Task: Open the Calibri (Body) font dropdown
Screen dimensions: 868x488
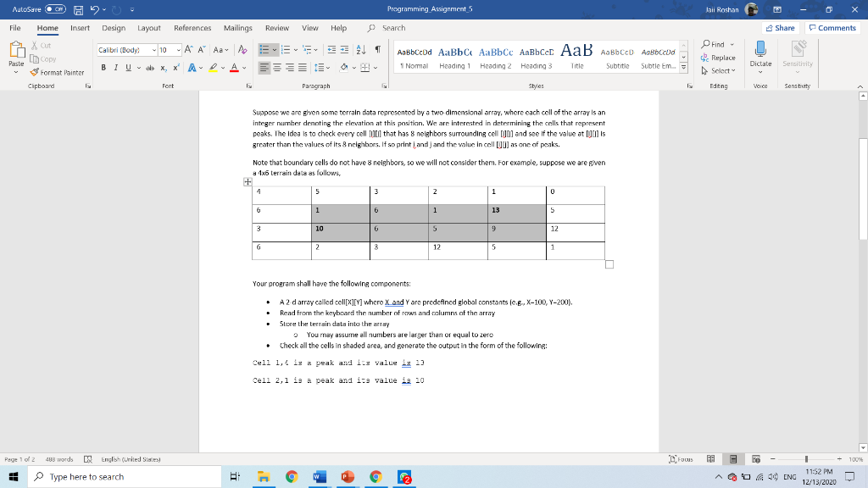Action: (154, 49)
